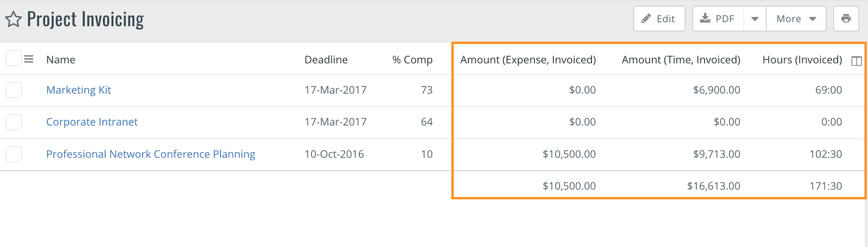The height and width of the screenshot is (247, 868).
Task: Star the Project Invoicing report as favorite
Action: click(13, 20)
